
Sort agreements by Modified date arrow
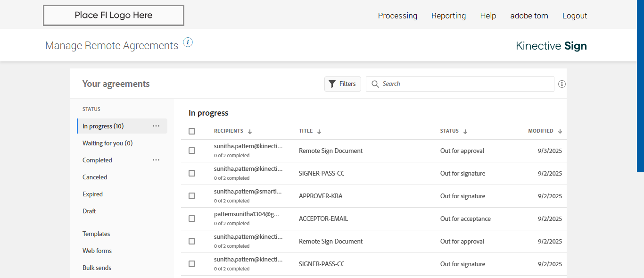(x=560, y=132)
